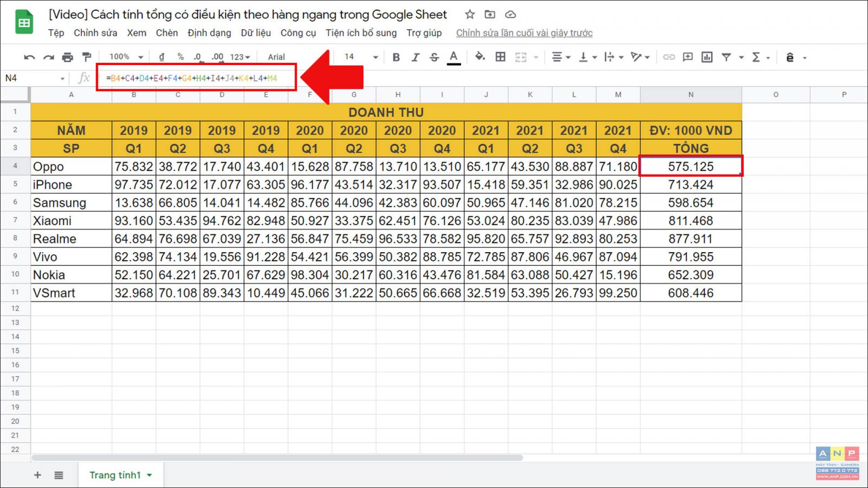Select cell N4 with value 575.125
The image size is (868, 488).
point(691,166)
